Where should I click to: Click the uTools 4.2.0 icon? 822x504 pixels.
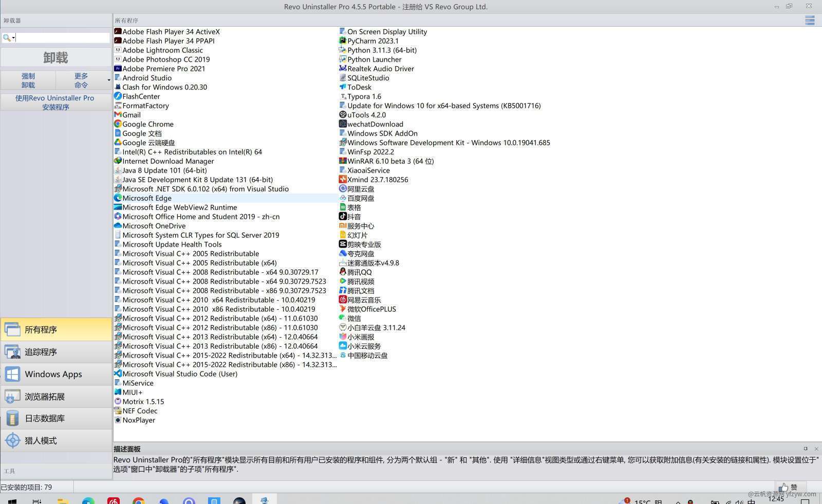pos(343,115)
